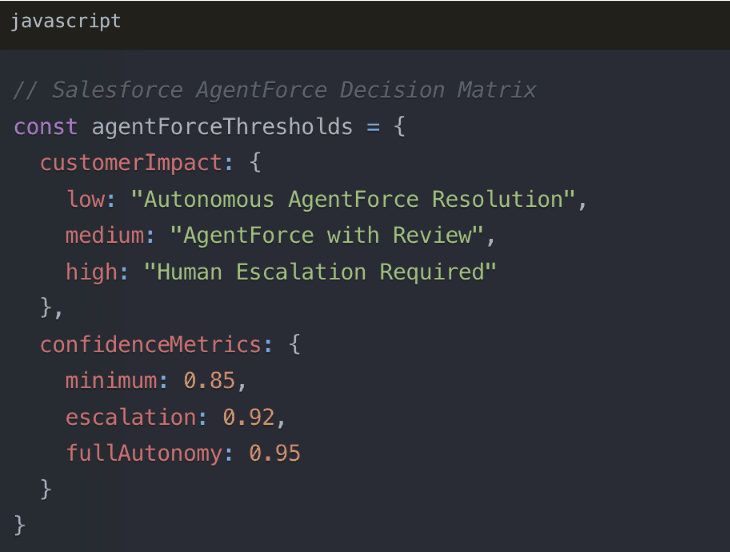This screenshot has height=552, width=730.
Task: Place cursor on the const keyword
Action: 46,127
